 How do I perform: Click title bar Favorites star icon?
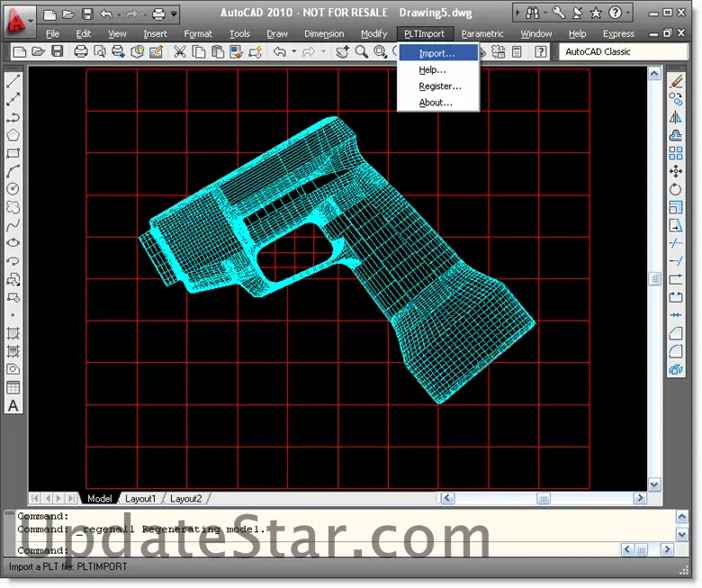pyautogui.click(x=596, y=13)
